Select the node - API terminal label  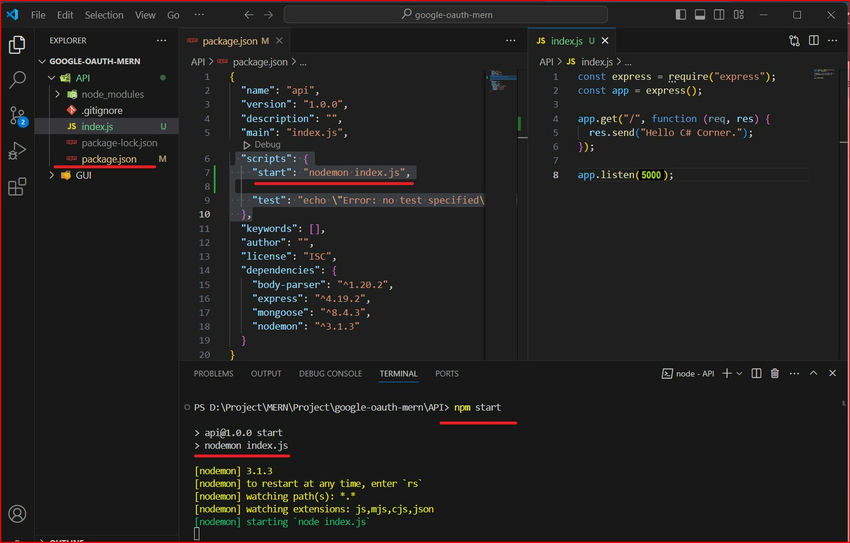688,373
